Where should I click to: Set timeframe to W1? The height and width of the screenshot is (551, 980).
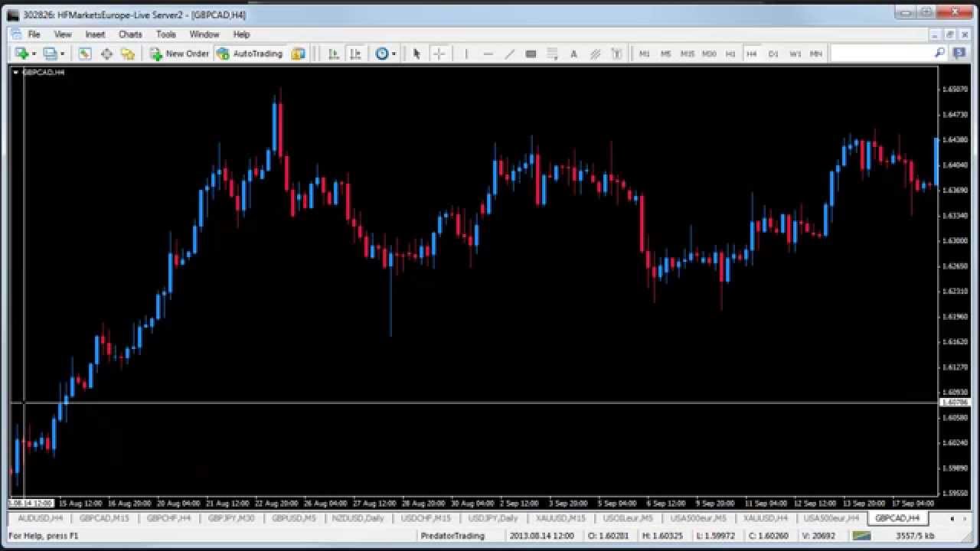795,54
